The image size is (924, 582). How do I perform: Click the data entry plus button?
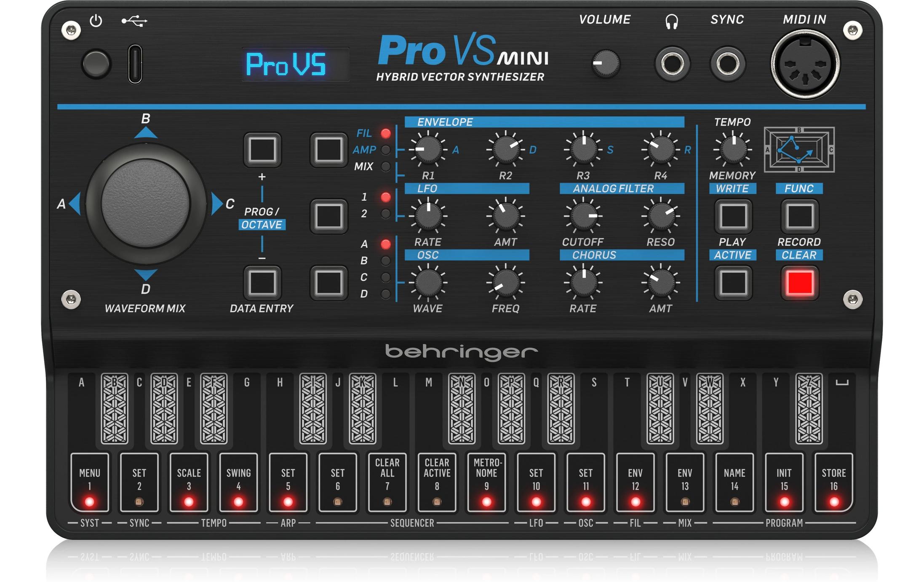coord(262,150)
